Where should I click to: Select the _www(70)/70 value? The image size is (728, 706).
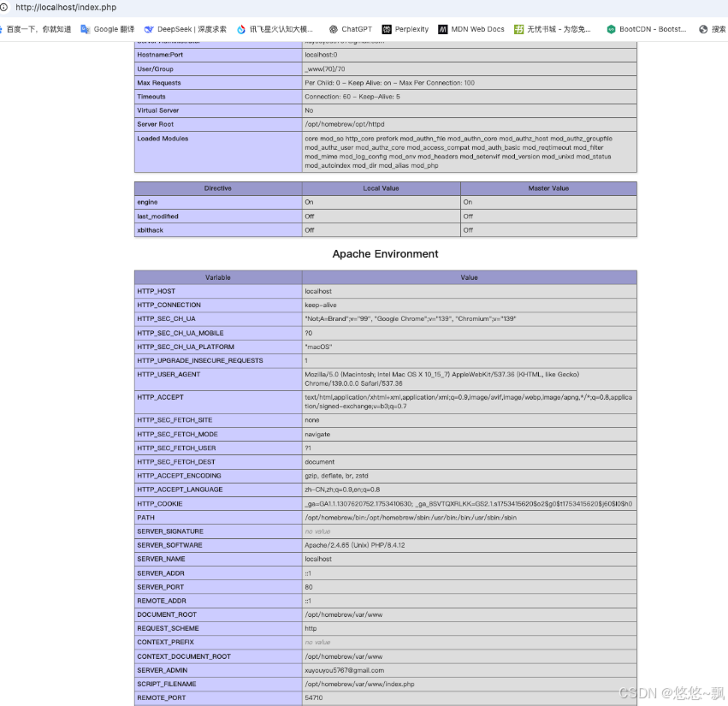pyautogui.click(x=325, y=68)
